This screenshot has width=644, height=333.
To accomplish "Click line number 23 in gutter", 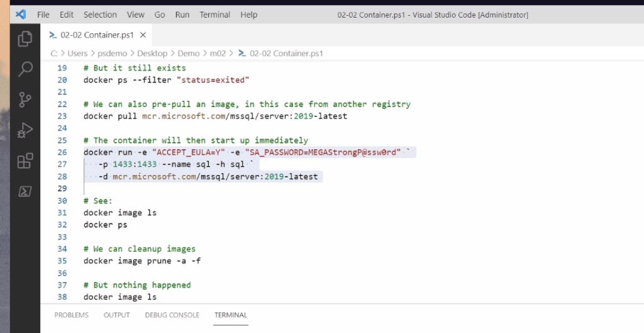I will [x=62, y=116].
